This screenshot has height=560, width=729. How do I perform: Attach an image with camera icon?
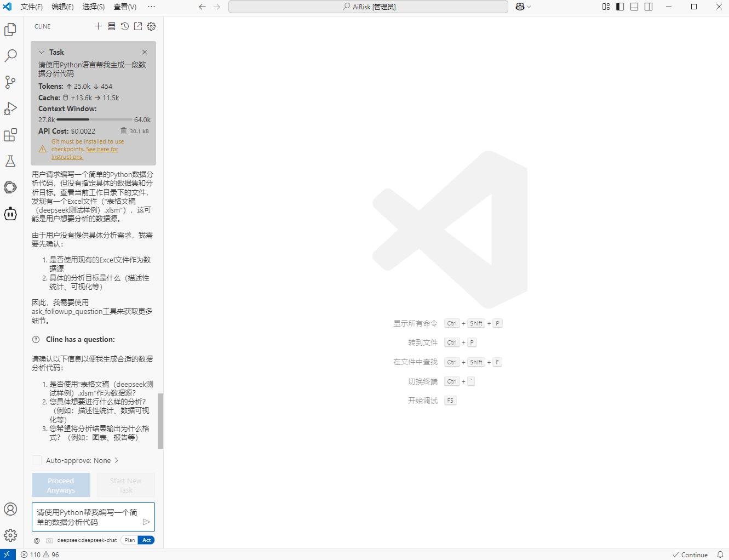click(x=50, y=540)
